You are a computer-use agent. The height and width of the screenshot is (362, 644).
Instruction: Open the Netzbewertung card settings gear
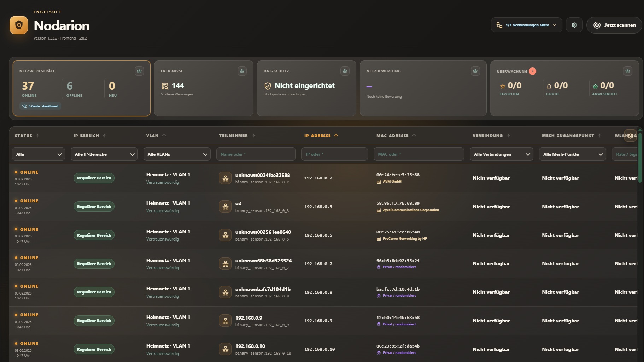[475, 71]
